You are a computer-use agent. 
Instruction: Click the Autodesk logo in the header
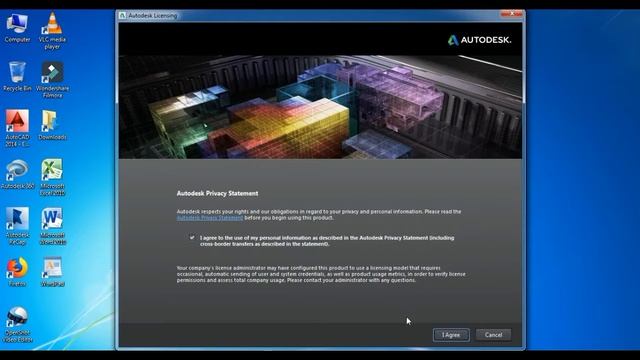tap(479, 40)
